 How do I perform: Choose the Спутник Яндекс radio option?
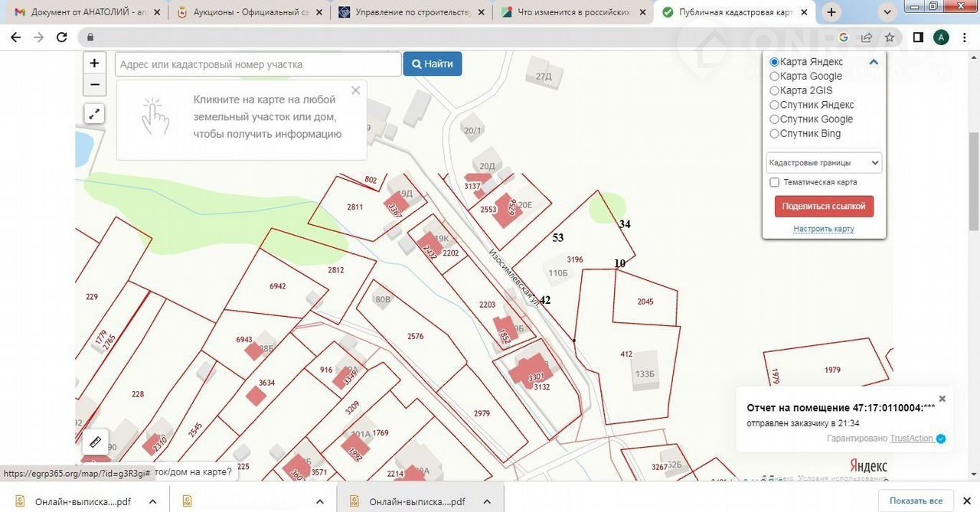tap(774, 105)
